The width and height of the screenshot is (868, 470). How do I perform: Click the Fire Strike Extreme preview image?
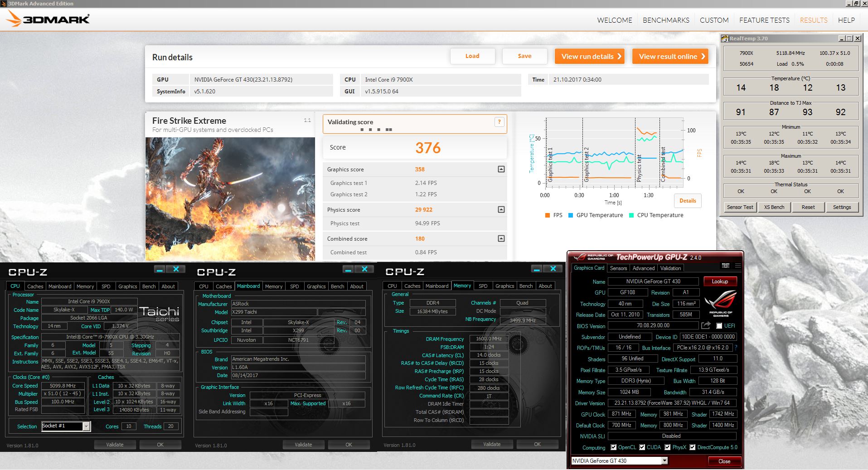point(230,199)
